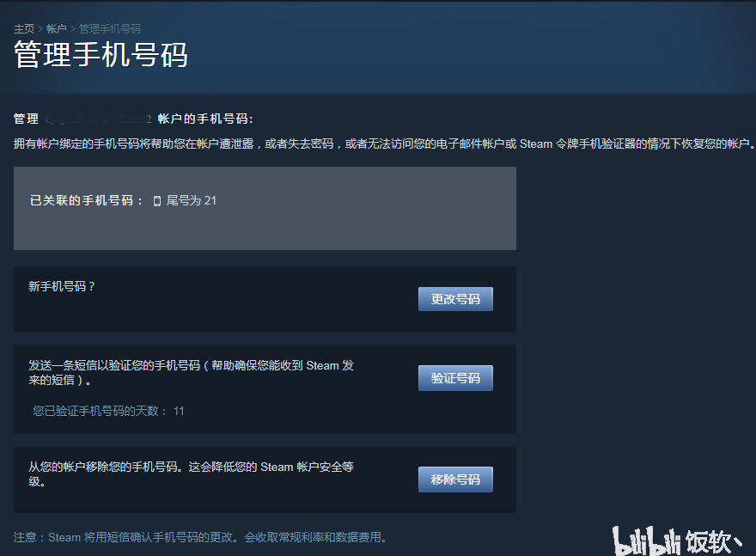Click the verified days value 11
Image resolution: width=756 pixels, height=556 pixels.
179,411
